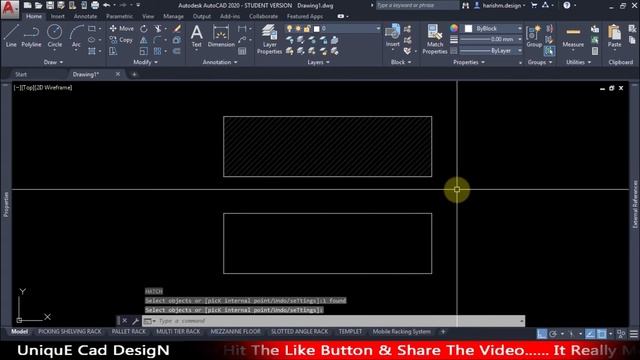Click harishm.design account sign-in button
640x360 pixels.
500,5
